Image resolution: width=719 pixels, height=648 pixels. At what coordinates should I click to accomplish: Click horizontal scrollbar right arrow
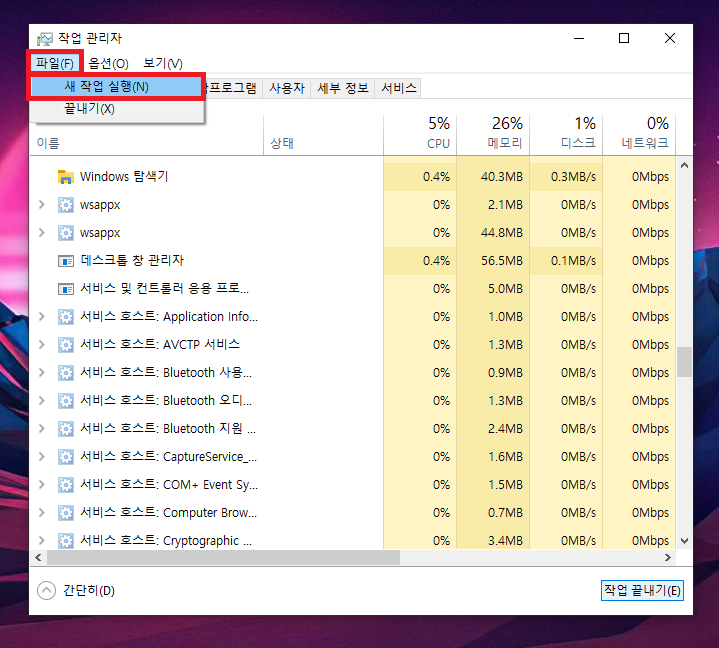click(668, 558)
